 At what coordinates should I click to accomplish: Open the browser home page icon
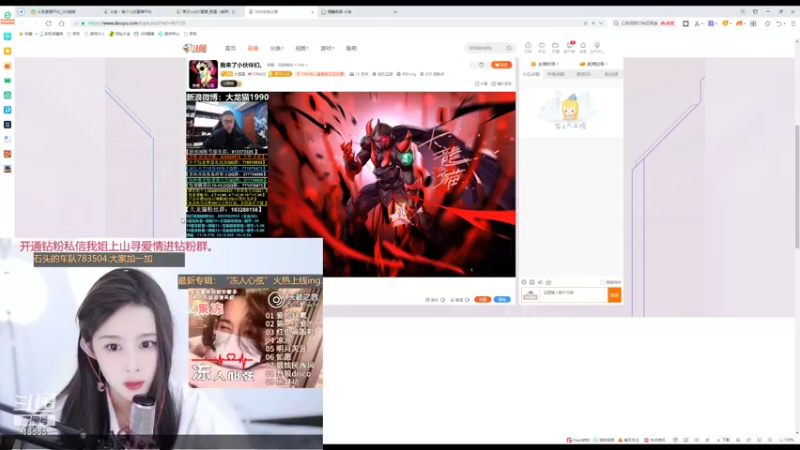pyautogui.click(x=62, y=23)
